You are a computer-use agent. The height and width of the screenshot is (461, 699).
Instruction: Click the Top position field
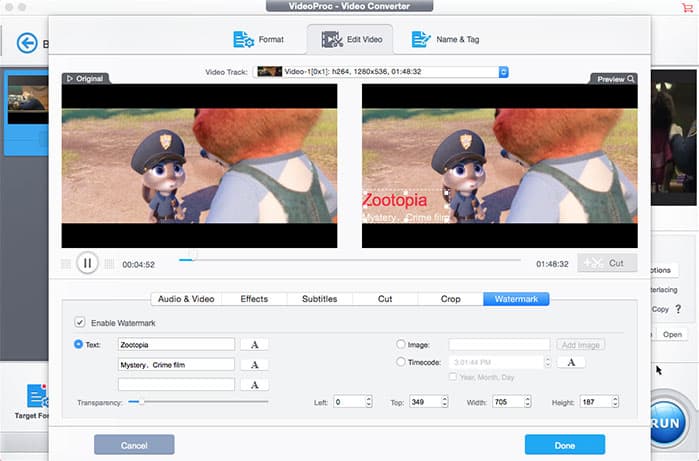point(425,402)
